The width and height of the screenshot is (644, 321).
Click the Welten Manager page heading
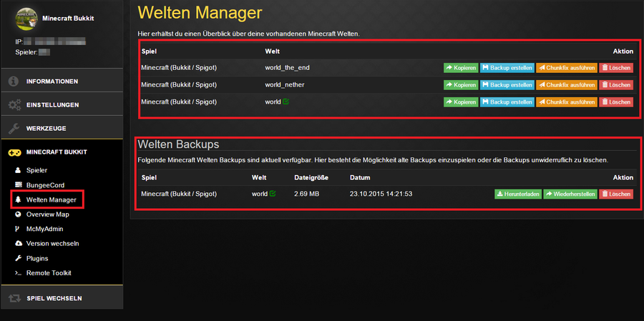pyautogui.click(x=199, y=13)
